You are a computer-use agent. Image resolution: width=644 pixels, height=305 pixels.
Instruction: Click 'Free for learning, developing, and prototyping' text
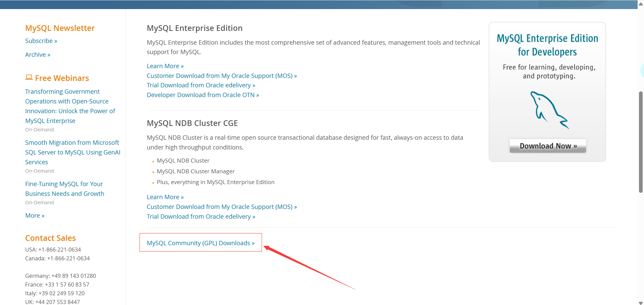tap(549, 72)
